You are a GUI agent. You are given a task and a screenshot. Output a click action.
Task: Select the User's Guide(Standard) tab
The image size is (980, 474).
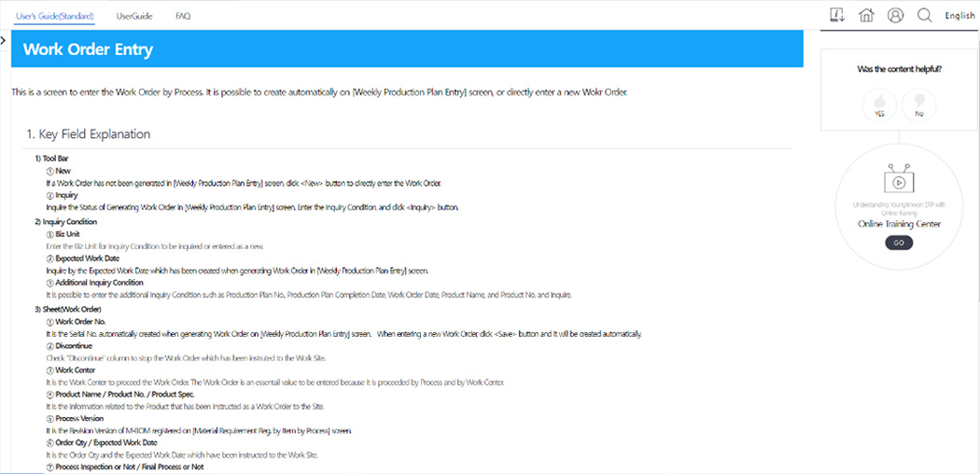tap(54, 16)
